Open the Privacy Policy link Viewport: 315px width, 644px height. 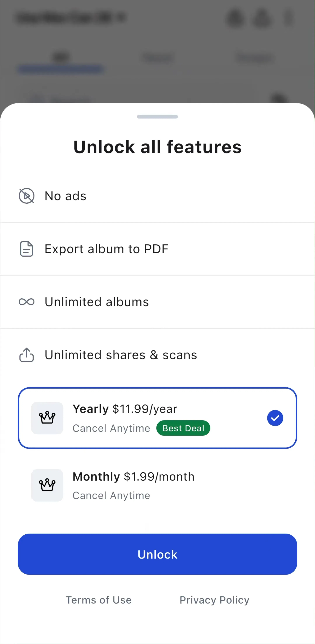(215, 600)
